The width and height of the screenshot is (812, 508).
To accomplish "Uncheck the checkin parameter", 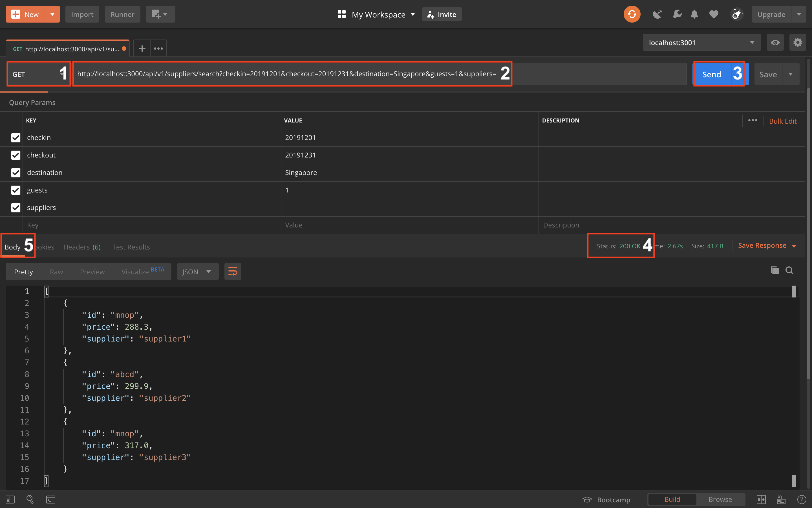I will [16, 137].
